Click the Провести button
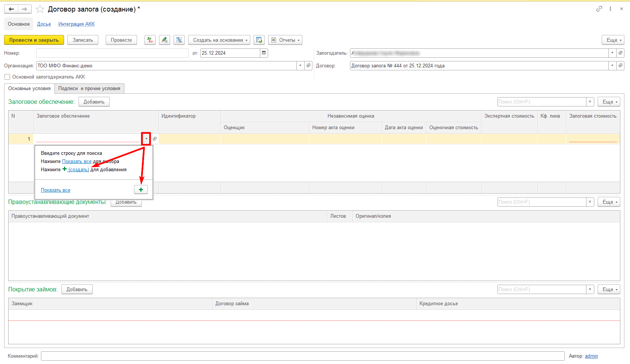Screen dimensions: 630x364 point(121,40)
